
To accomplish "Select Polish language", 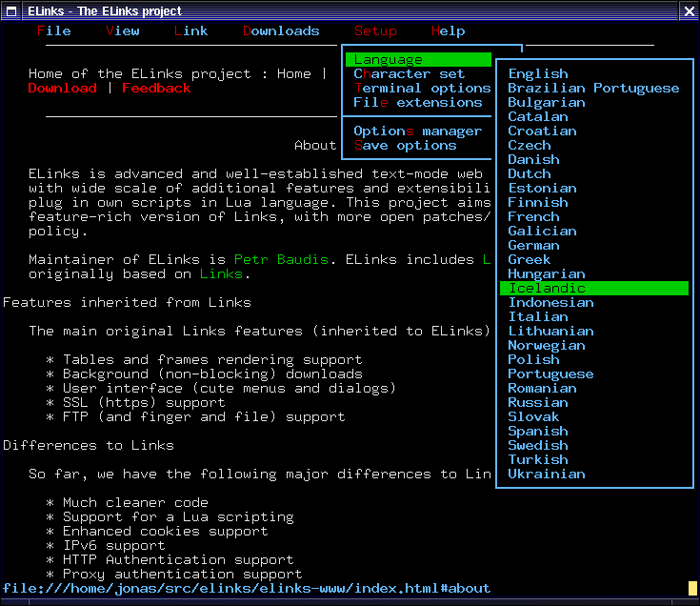I will [x=594, y=359].
